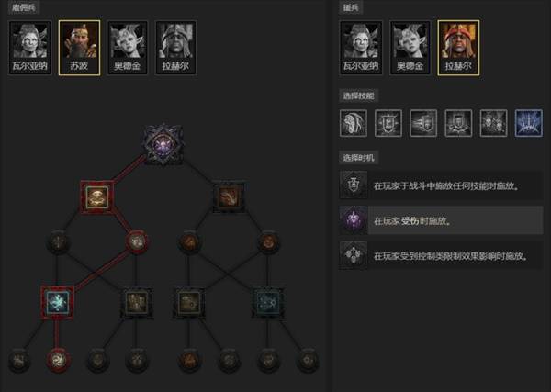Choose the blue highlighted skill icon in 选择技能
Viewport: 551px width, 392px height.
529,123
